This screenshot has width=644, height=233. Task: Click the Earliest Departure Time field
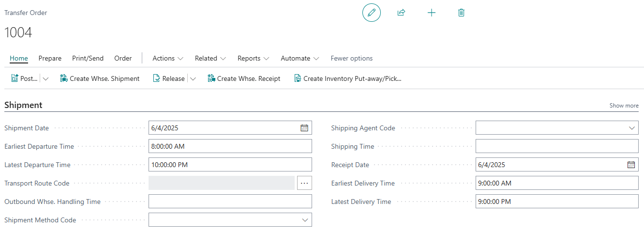(230, 146)
